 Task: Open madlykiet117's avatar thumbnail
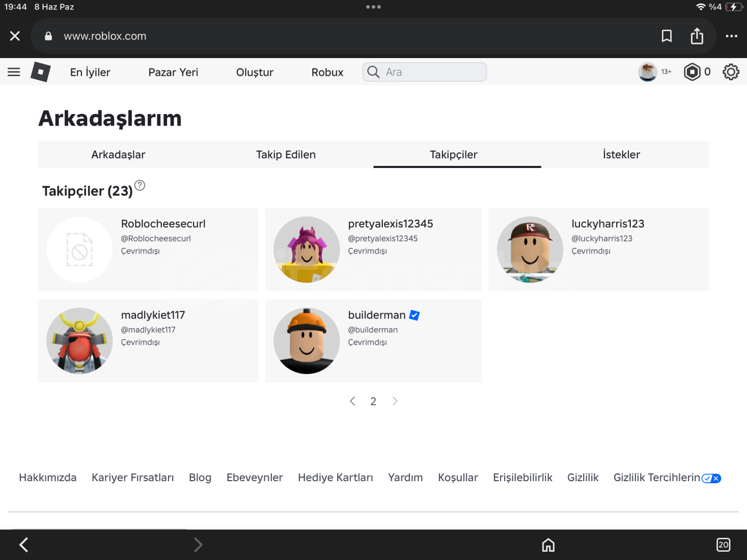pos(79,341)
